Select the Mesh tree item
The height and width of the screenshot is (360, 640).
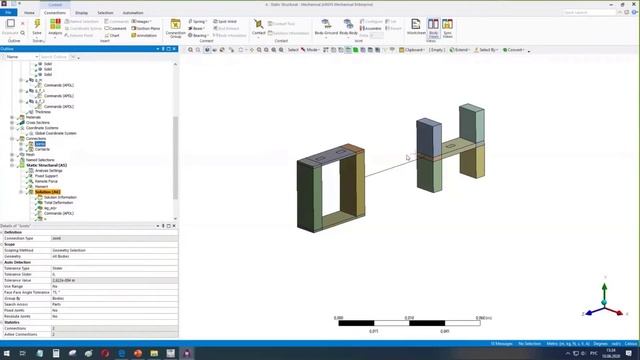pos(30,155)
